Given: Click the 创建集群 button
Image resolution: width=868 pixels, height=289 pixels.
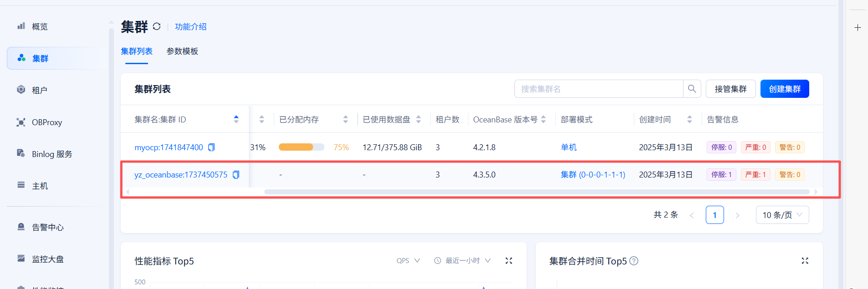Looking at the screenshot, I should click(785, 89).
